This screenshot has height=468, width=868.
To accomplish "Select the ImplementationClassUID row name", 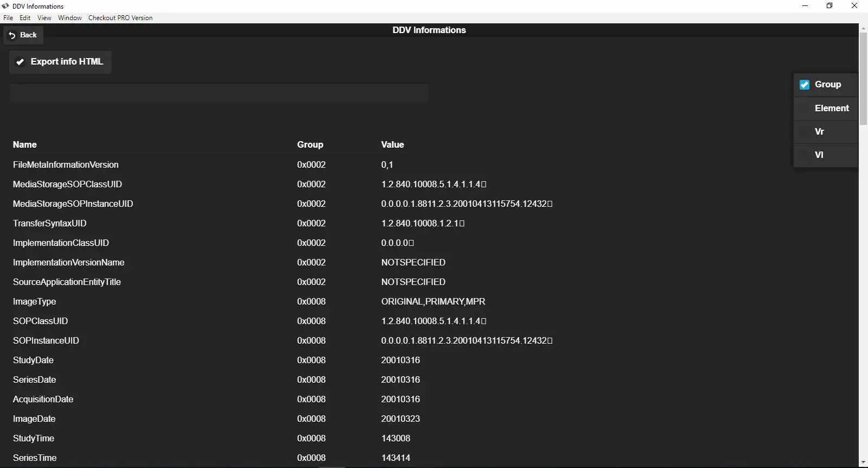I will tap(61, 243).
